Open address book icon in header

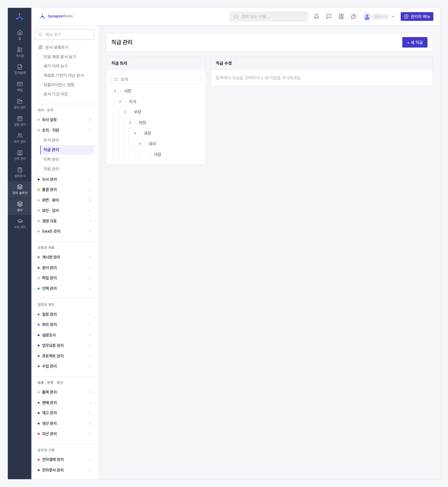point(341,16)
